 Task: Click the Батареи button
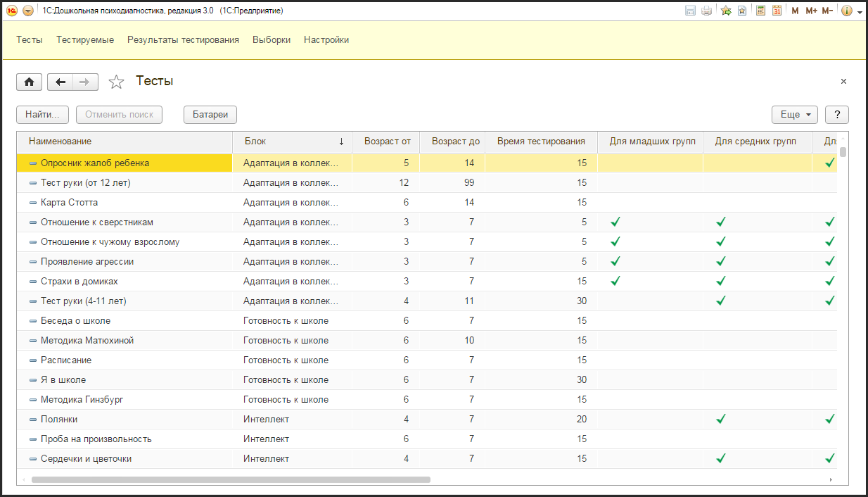point(210,115)
